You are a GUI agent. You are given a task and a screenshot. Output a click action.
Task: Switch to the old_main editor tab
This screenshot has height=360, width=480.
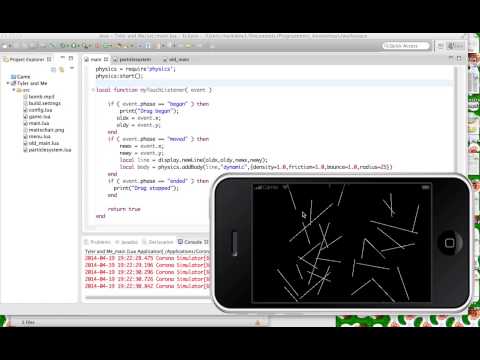coord(176,59)
